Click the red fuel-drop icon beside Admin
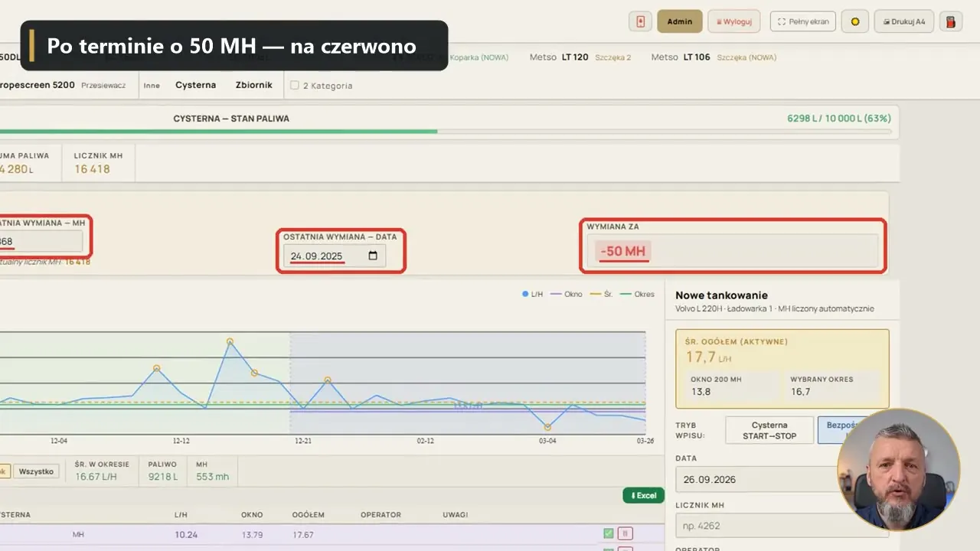The image size is (980, 551). point(640,21)
